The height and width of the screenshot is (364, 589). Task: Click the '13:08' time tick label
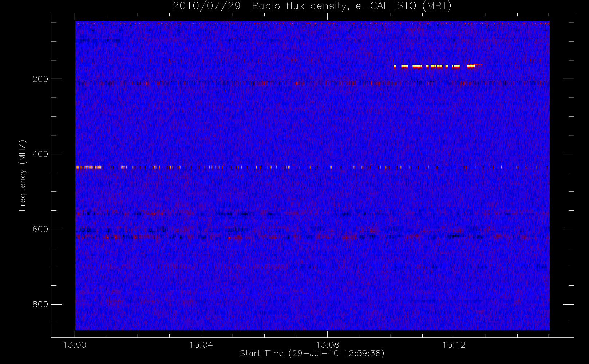click(328, 345)
